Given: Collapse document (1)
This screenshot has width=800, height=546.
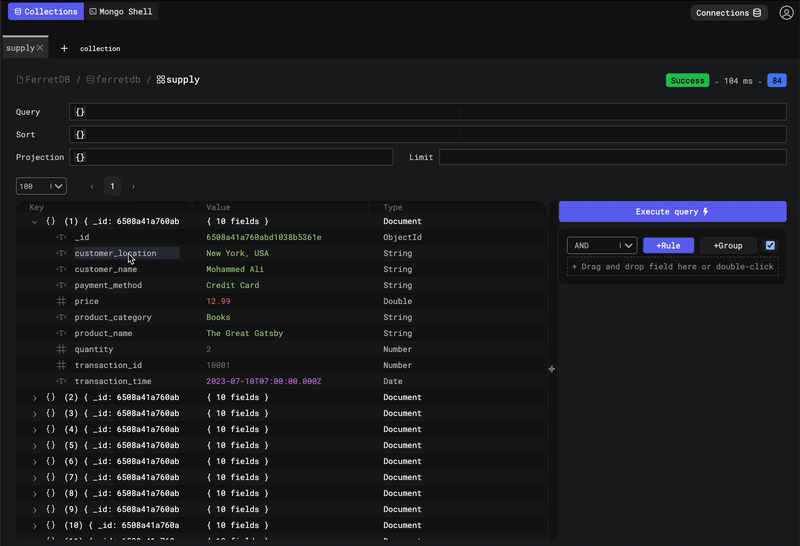Looking at the screenshot, I should tap(35, 221).
